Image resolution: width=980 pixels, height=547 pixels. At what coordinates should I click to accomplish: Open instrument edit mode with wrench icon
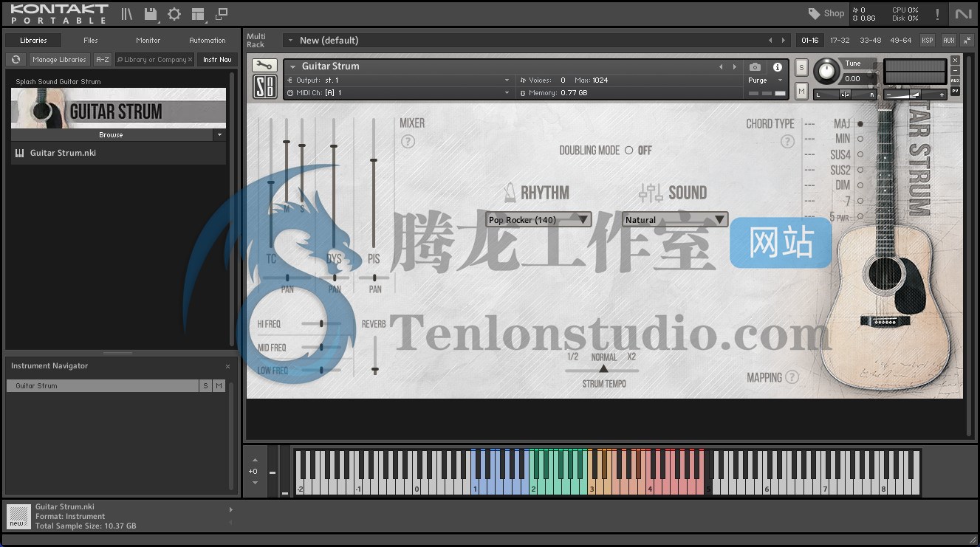(265, 66)
